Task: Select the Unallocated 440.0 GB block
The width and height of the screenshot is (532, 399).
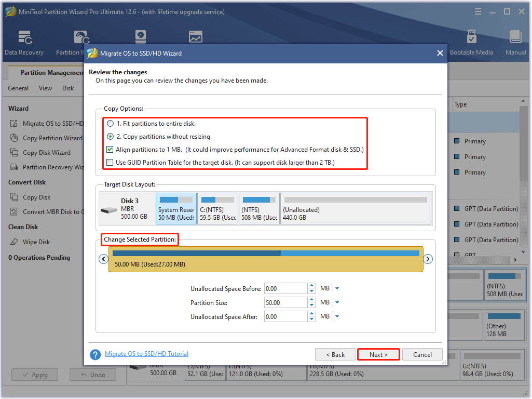Action: point(356,208)
